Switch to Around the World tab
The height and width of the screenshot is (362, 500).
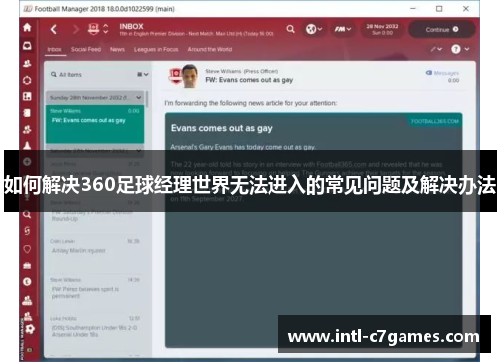(210, 49)
